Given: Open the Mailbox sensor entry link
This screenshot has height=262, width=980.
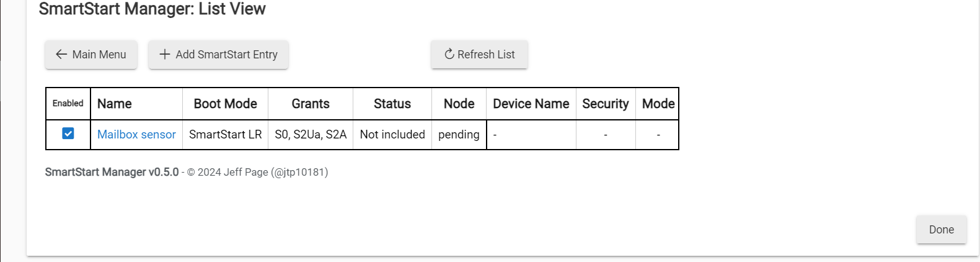Looking at the screenshot, I should pyautogui.click(x=136, y=135).
